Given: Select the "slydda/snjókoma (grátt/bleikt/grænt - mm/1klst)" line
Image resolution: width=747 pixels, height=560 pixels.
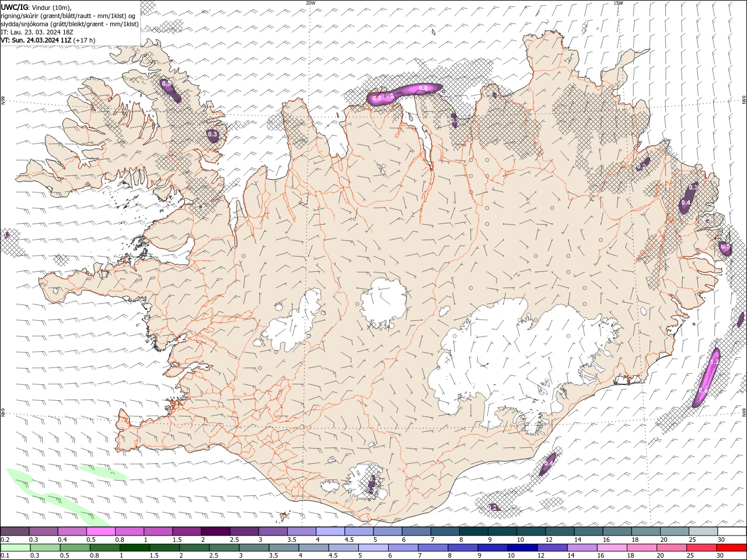Looking at the screenshot, I should (x=69, y=24).
